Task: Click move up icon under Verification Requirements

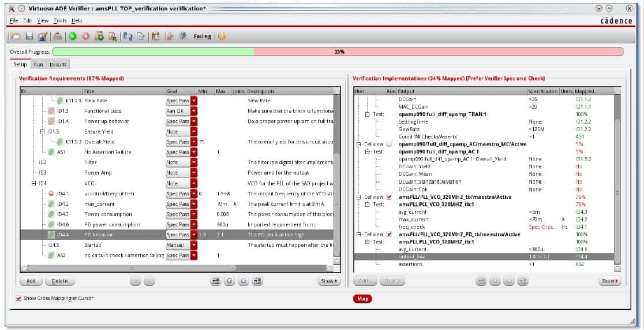Action: pyautogui.click(x=230, y=281)
